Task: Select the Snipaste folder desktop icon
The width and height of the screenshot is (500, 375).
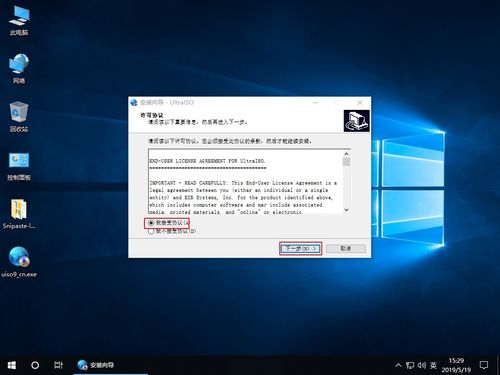Action: 19,214
